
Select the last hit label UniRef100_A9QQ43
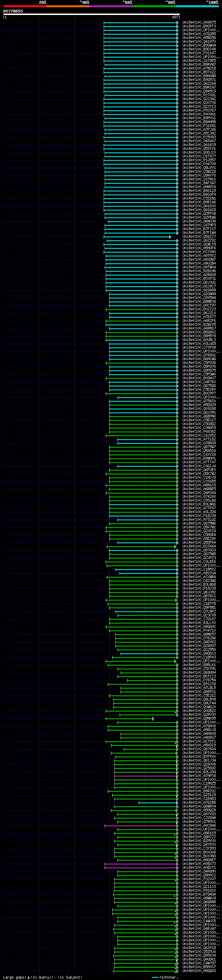tap(199, 971)
